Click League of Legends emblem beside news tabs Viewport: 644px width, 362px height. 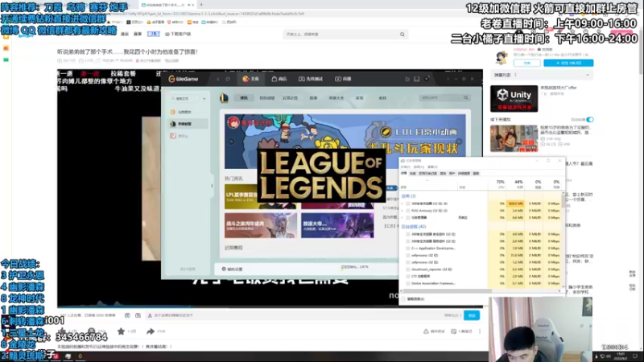click(x=224, y=97)
